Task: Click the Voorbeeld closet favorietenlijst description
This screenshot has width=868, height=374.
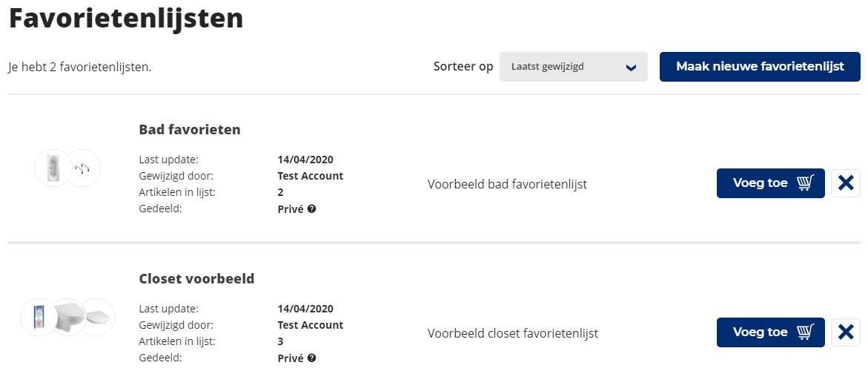Action: 513,333
